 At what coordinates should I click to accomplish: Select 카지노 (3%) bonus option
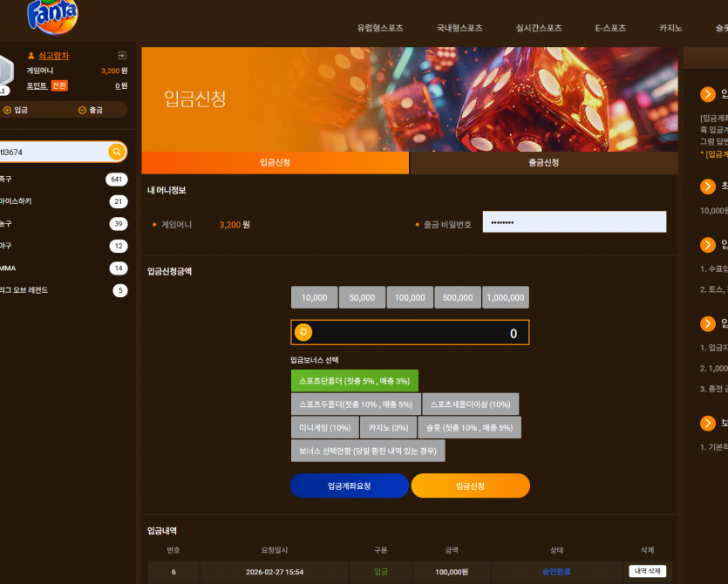point(388,428)
